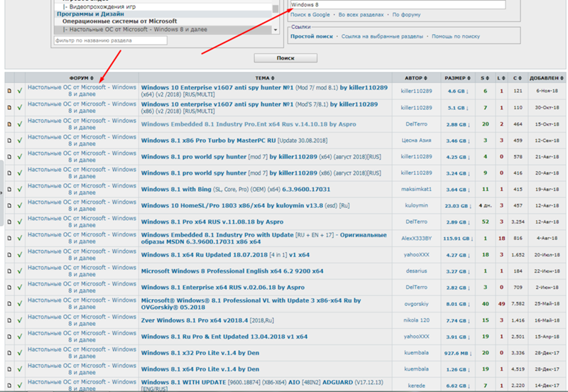Download the 927.6 MB torrent link
Image resolution: width=568 pixels, height=392 pixels.
458,353
